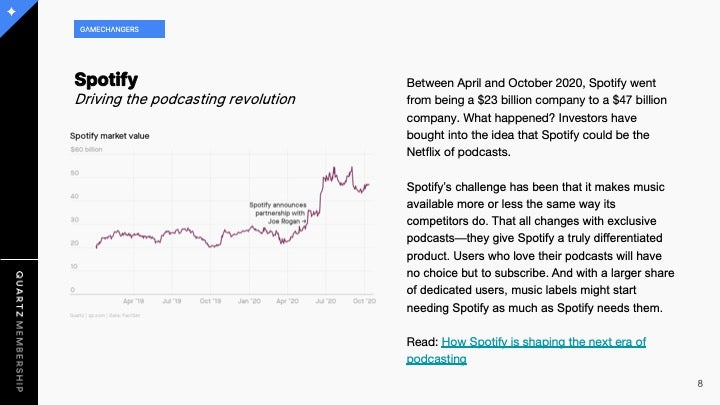Click the Jul '19 axis label

click(x=172, y=301)
